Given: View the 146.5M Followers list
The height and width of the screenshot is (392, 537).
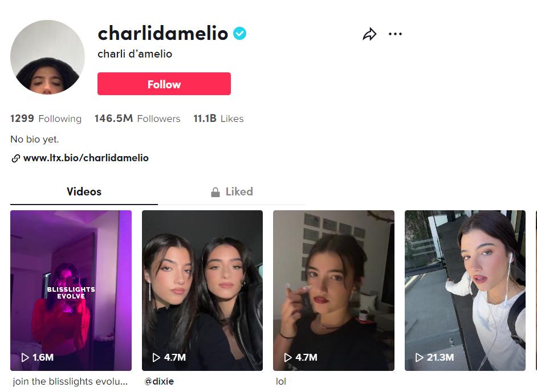Looking at the screenshot, I should 137,119.
